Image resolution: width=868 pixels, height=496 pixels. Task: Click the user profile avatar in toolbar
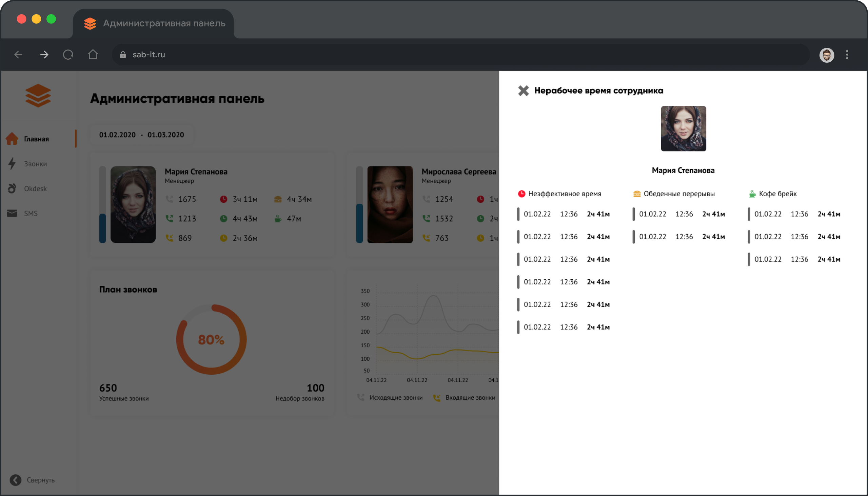point(826,55)
